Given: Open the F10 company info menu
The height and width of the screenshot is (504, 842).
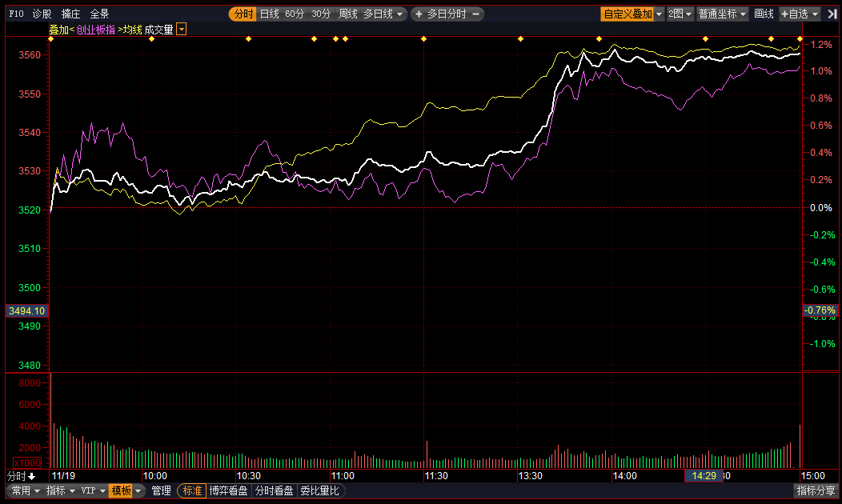Looking at the screenshot, I should [16, 14].
